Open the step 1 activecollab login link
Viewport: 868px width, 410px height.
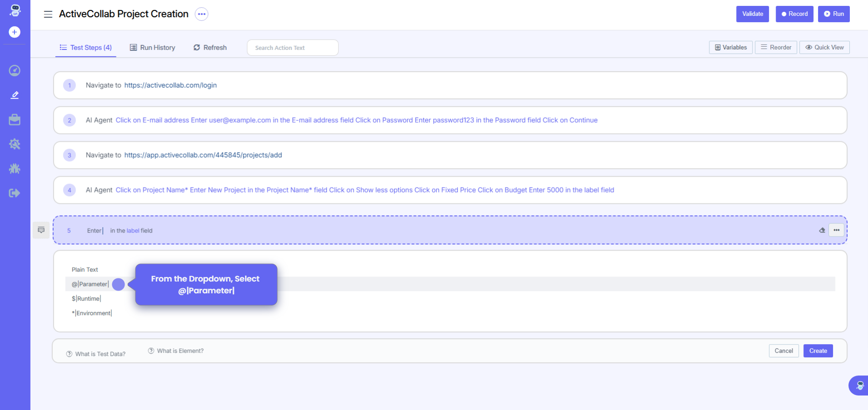click(170, 85)
